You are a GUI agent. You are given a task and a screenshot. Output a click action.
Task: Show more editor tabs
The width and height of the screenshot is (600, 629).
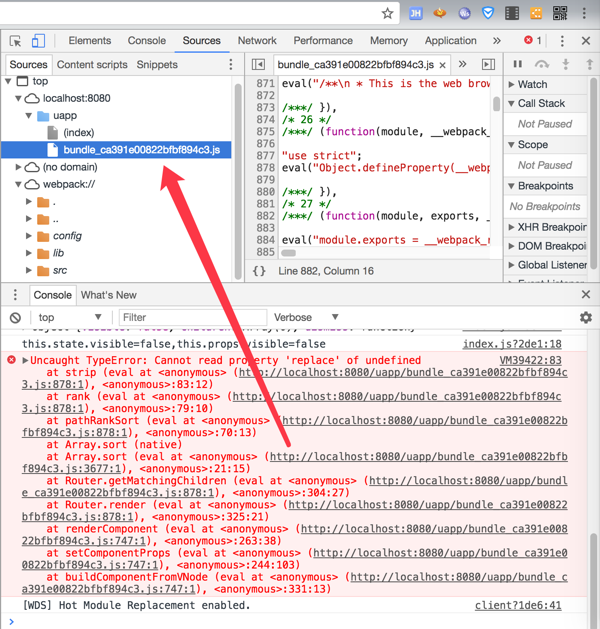coord(462,64)
